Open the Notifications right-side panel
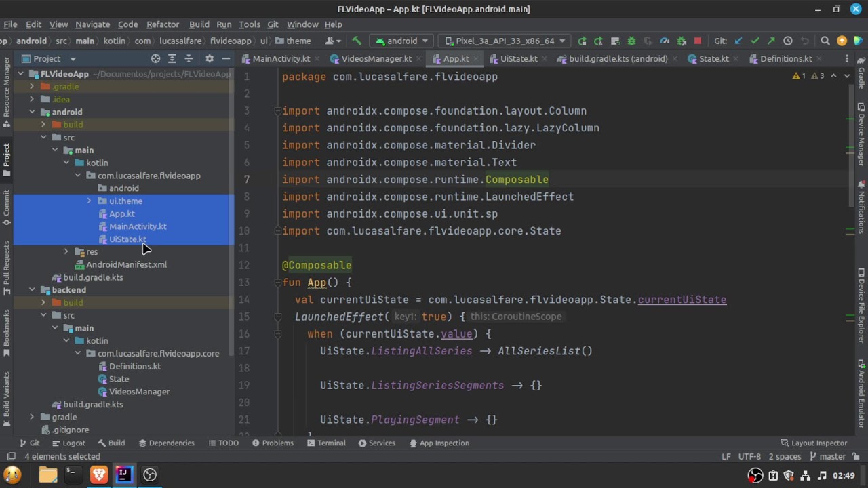The image size is (868, 488). click(861, 207)
